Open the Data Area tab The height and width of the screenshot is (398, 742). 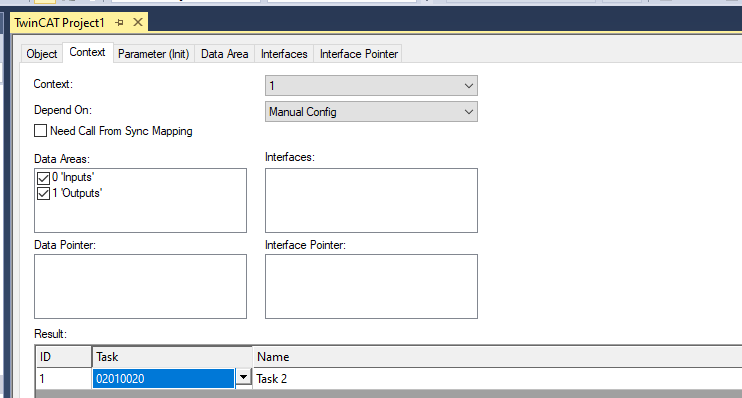(x=224, y=54)
